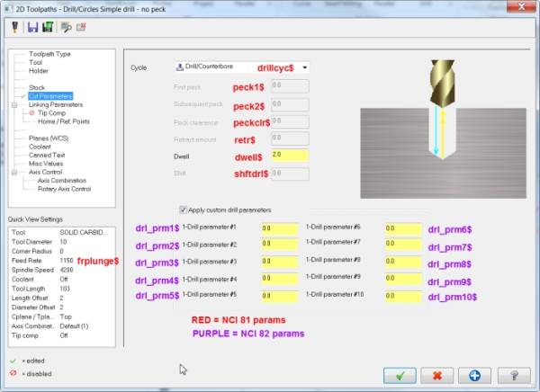The height and width of the screenshot is (392, 540).
Task: Confirm with the green checkmark OK button
Action: (400, 374)
